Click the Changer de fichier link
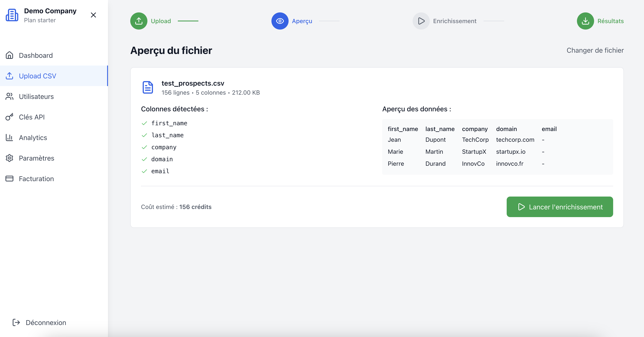644x337 pixels. 595,50
